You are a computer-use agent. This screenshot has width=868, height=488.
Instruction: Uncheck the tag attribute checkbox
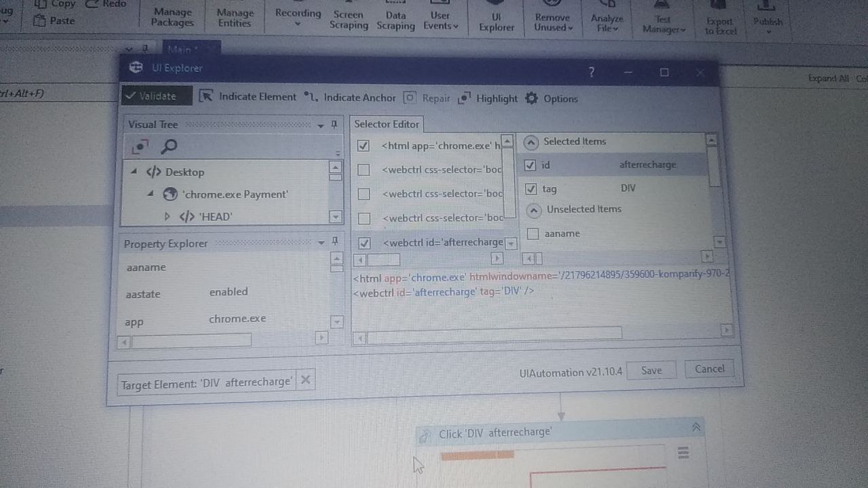tap(531, 189)
